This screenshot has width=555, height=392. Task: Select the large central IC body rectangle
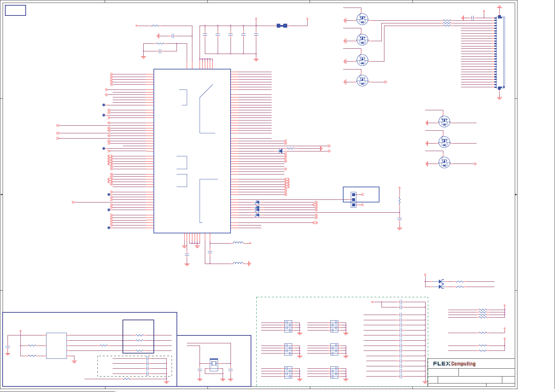click(x=192, y=151)
